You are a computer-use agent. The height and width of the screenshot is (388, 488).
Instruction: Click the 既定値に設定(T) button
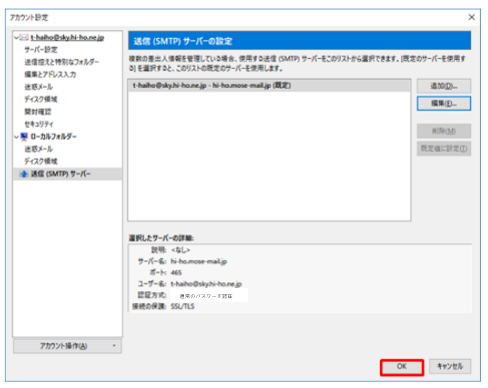pos(444,148)
